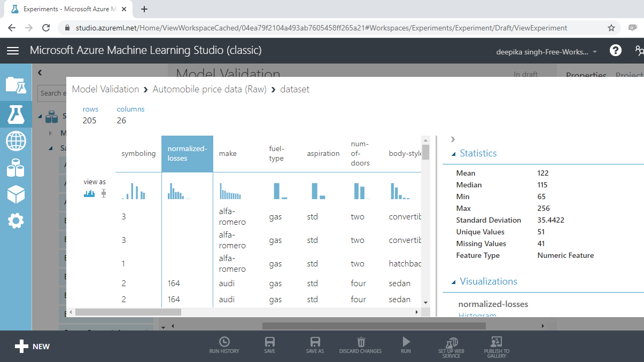The image size is (644, 362).
Task: Open the Experiments flask sidebar icon
Action: (15, 114)
